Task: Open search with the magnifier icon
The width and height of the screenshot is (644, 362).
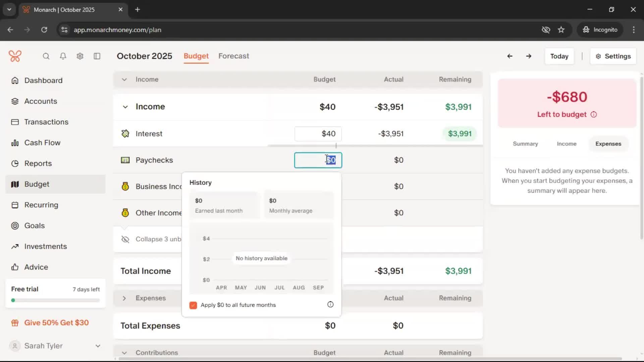Action: pyautogui.click(x=46, y=56)
